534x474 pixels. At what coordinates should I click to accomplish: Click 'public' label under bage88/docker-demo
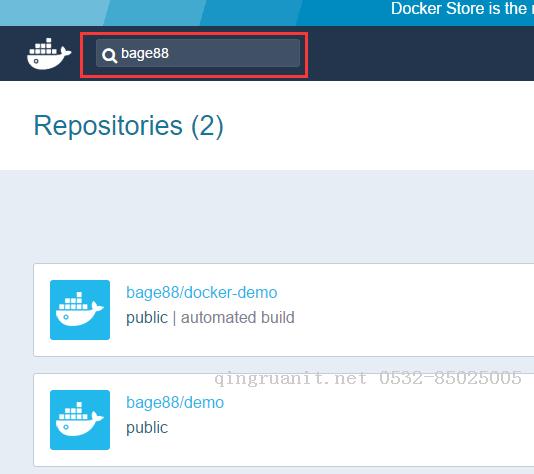tap(147, 318)
